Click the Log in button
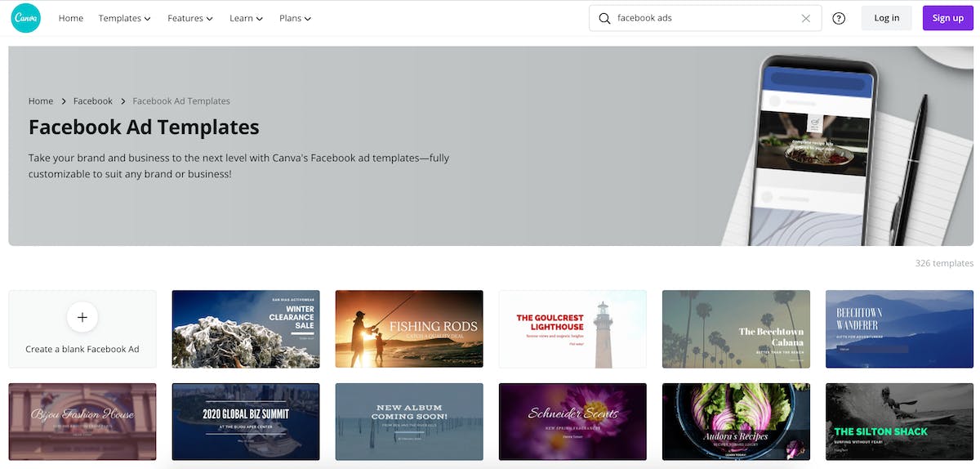Screen dimensions: 980x469 click(887, 18)
